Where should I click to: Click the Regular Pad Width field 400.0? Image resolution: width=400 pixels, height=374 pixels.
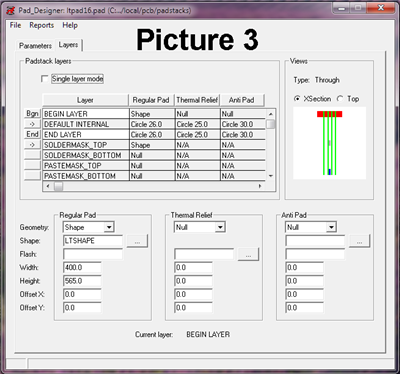(82, 267)
